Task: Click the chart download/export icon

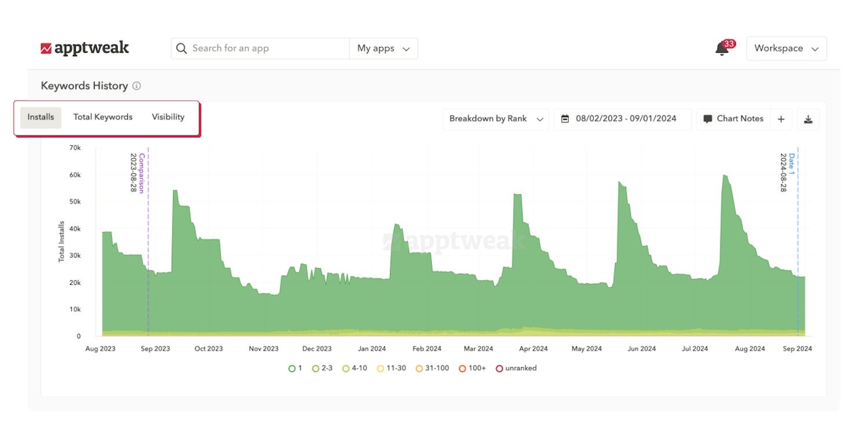Action: [x=808, y=119]
